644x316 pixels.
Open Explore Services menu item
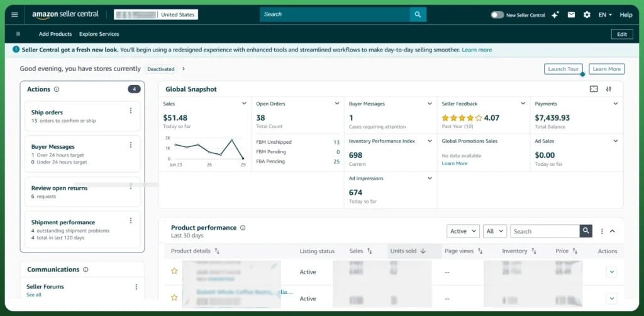[x=99, y=34]
